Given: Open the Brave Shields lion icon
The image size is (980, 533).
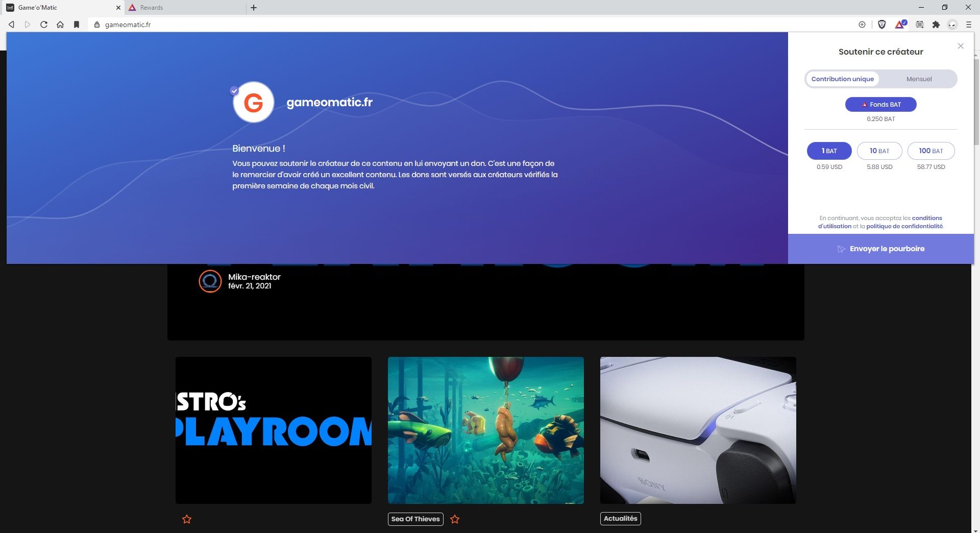Looking at the screenshot, I should [881, 25].
